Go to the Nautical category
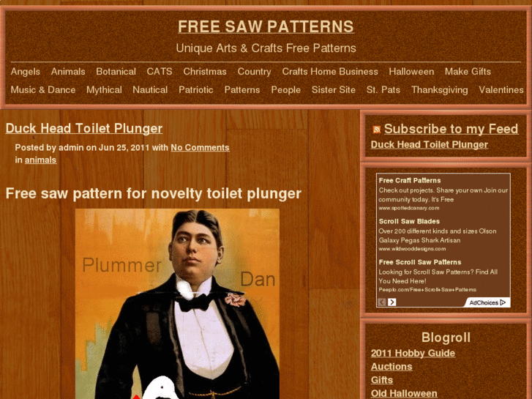Viewport: 532px width, 399px height. click(150, 90)
